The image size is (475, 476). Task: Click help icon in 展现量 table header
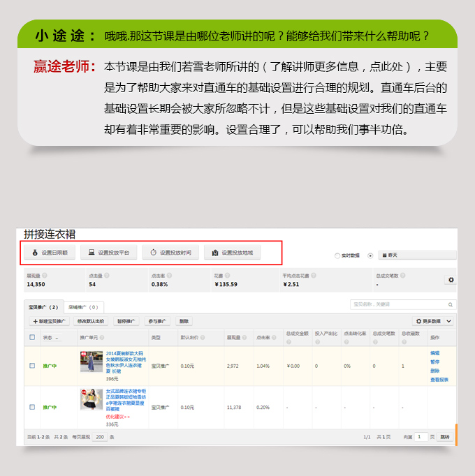(x=244, y=338)
